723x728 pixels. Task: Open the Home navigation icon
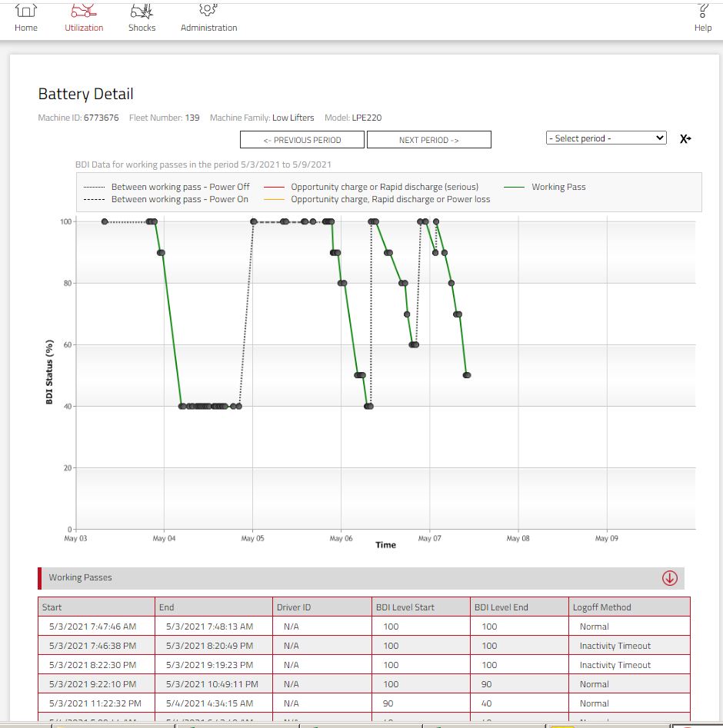(x=26, y=10)
